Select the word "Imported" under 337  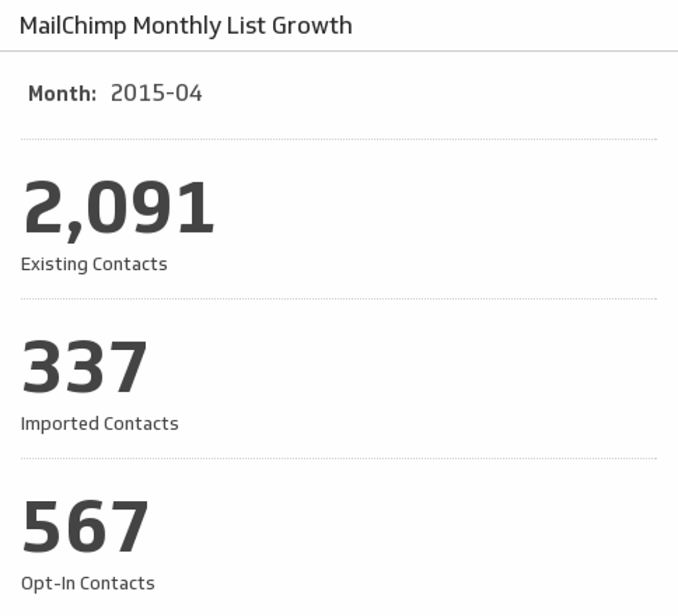tap(59, 424)
